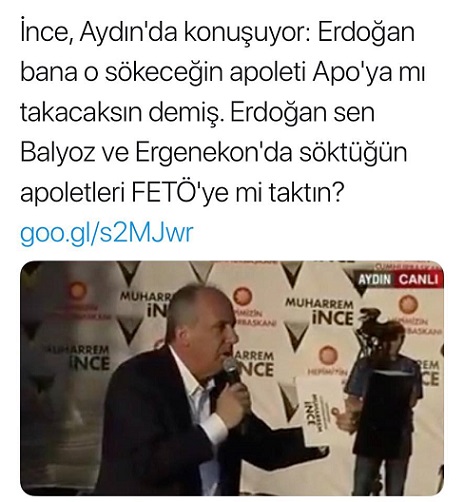
Task: Select the word Ergenekon'da in the tweet
Action: [213, 153]
